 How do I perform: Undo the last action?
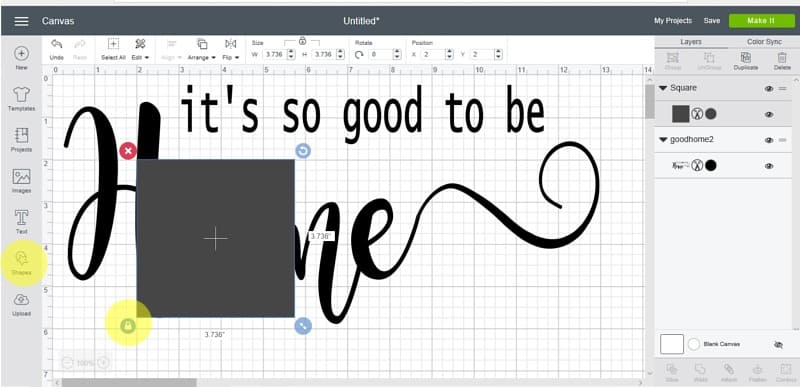pyautogui.click(x=57, y=49)
